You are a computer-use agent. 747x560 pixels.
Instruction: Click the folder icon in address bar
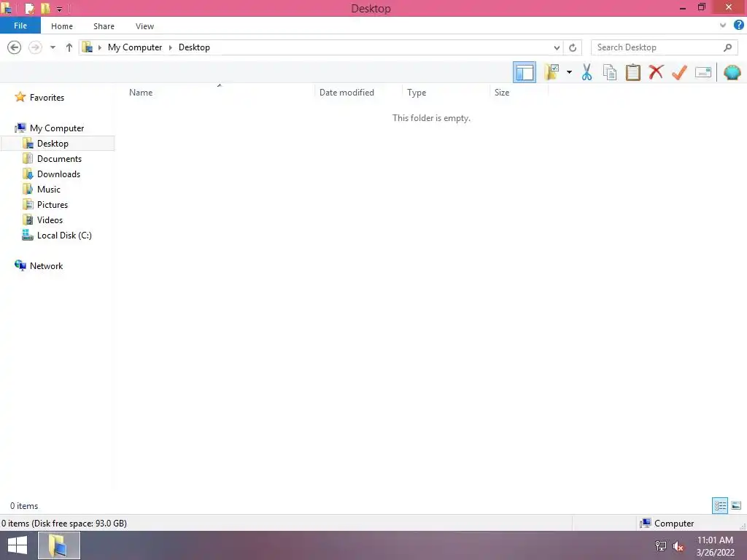88,47
